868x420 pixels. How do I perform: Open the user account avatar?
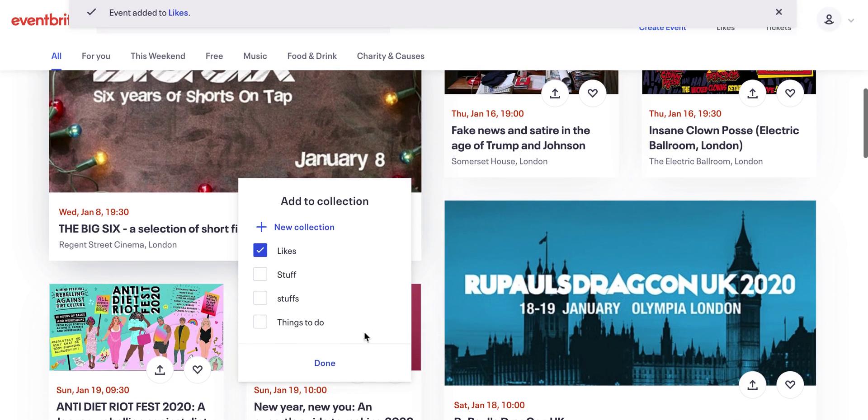tap(829, 19)
